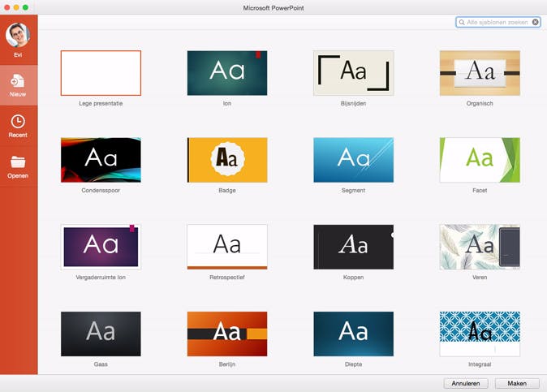This screenshot has height=392, width=547.
Task: Focus the Alle sjablonen zoeken field
Action: click(497, 23)
